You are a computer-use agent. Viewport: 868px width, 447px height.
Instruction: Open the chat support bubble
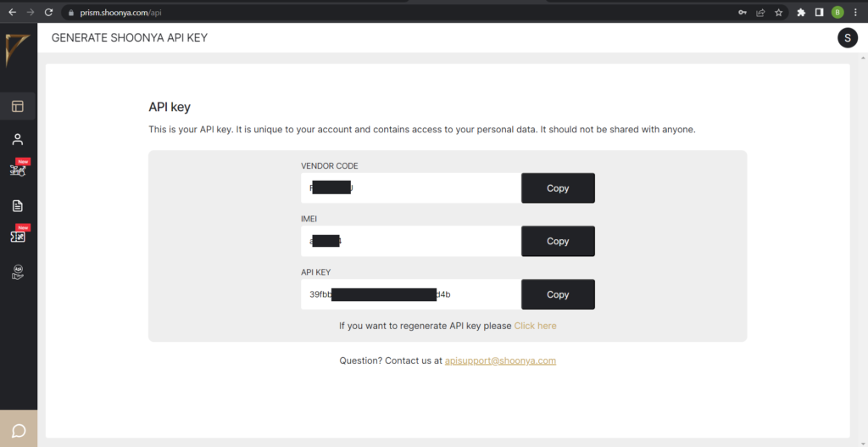point(19,430)
